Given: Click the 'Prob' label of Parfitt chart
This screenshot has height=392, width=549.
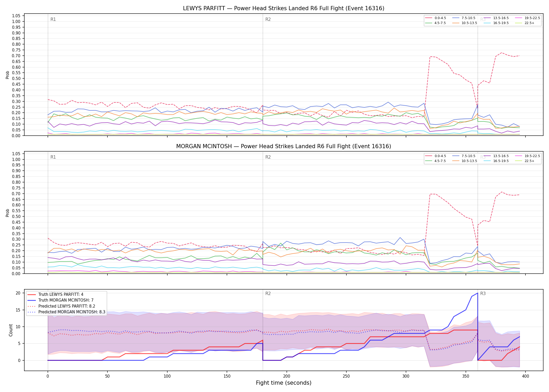Looking at the screenshot, I should click(x=8, y=75).
